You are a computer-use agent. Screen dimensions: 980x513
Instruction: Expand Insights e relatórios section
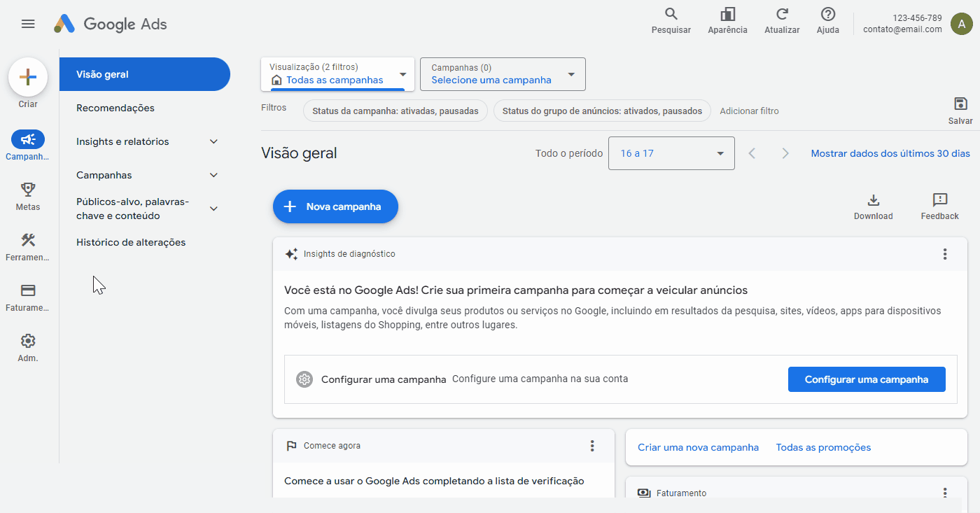(214, 141)
